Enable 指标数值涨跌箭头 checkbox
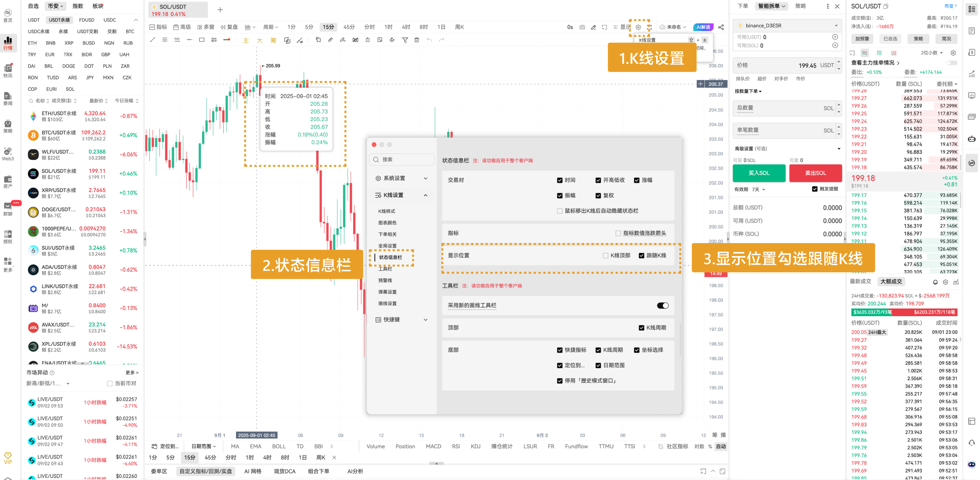980x480 pixels. tap(618, 233)
